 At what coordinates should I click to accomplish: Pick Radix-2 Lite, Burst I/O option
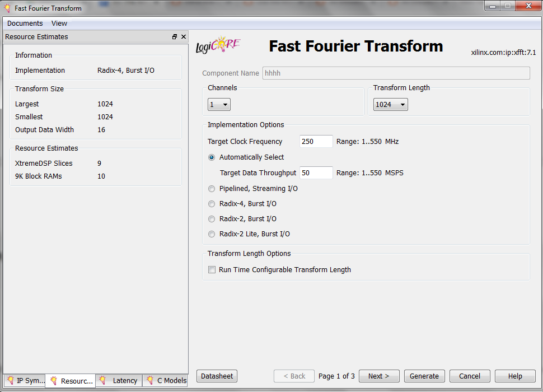click(x=212, y=234)
